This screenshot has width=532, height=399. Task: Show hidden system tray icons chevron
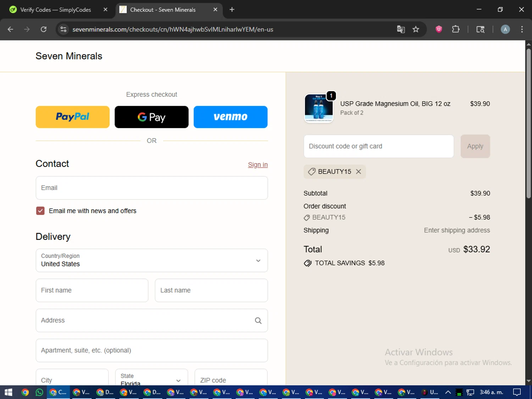tap(448, 392)
